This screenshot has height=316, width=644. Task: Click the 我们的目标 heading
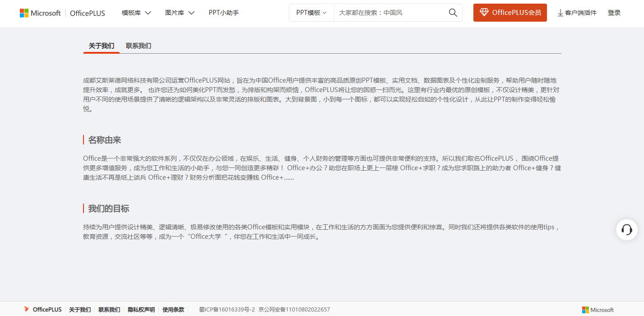[109, 209]
